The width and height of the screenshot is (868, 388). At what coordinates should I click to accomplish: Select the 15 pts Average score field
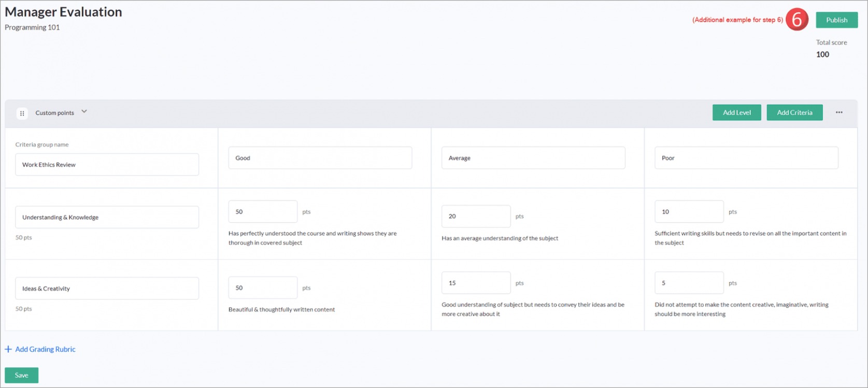[476, 283]
